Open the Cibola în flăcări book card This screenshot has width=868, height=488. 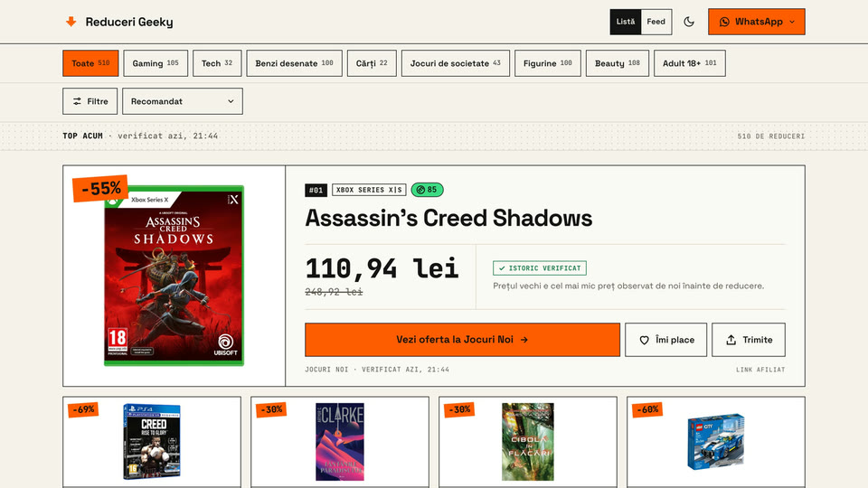point(527,442)
